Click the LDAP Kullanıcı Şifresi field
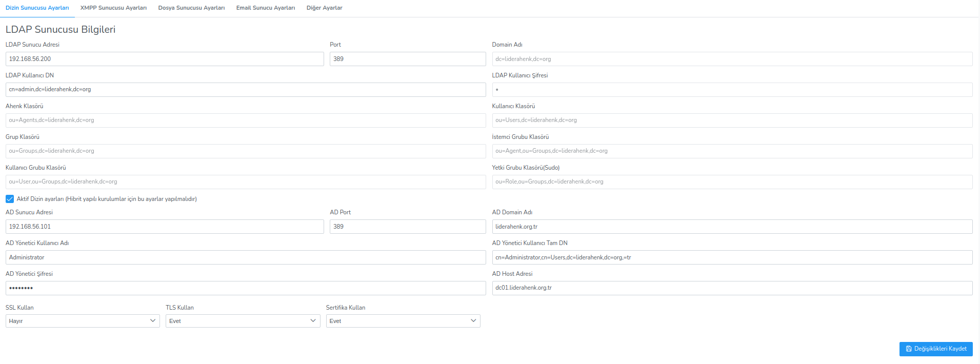The width and height of the screenshot is (980, 364). point(732,90)
